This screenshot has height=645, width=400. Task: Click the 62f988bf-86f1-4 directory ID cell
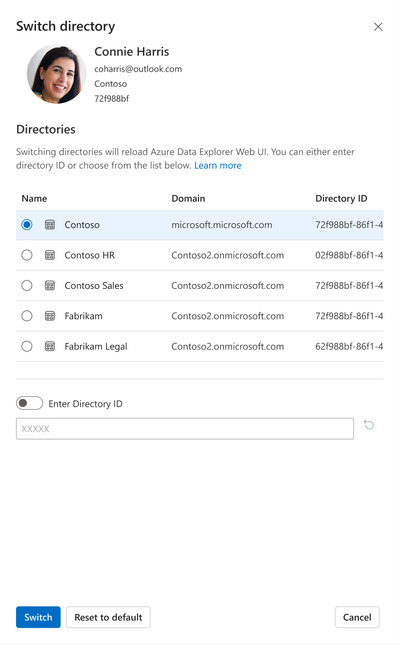coord(349,346)
